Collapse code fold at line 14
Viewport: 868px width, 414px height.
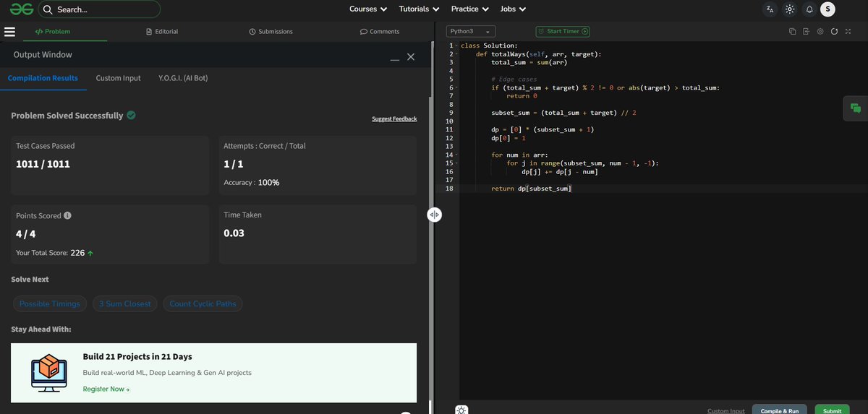(x=457, y=155)
